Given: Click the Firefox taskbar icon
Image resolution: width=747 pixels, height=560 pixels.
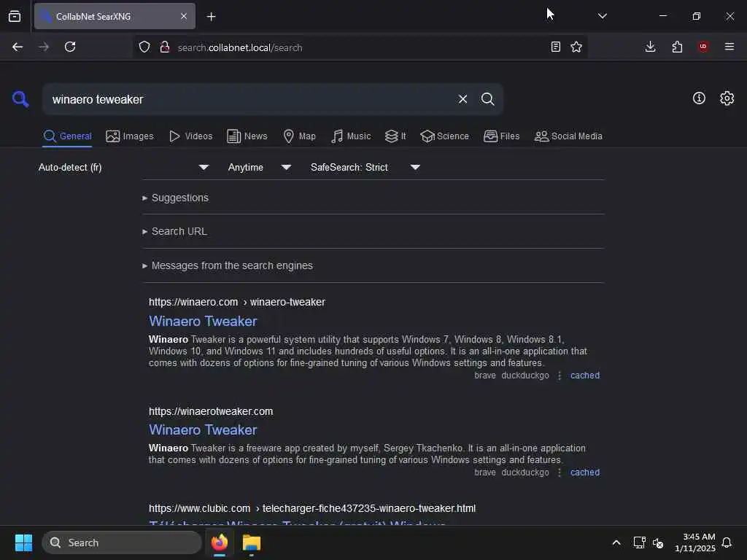Looking at the screenshot, I should [x=220, y=542].
